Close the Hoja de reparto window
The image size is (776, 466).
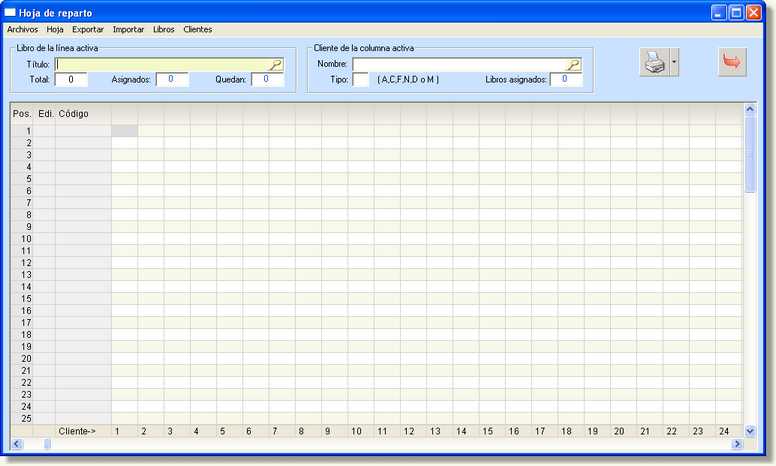[753, 12]
